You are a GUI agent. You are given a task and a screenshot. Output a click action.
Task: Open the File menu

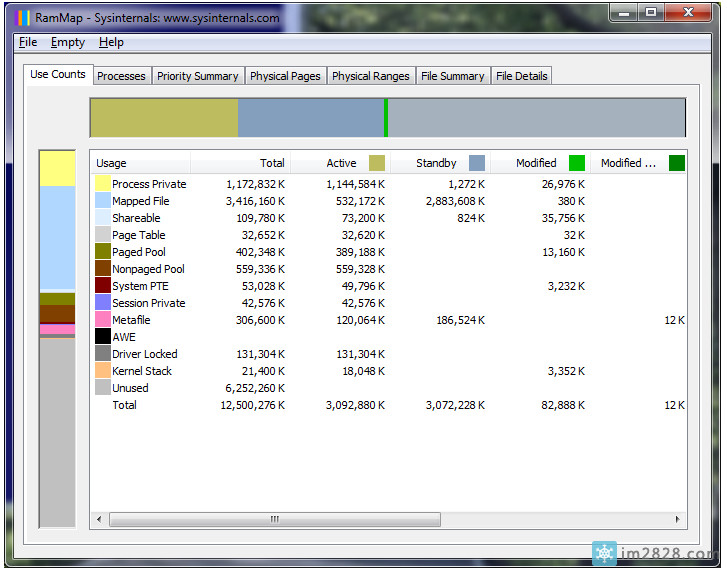28,42
